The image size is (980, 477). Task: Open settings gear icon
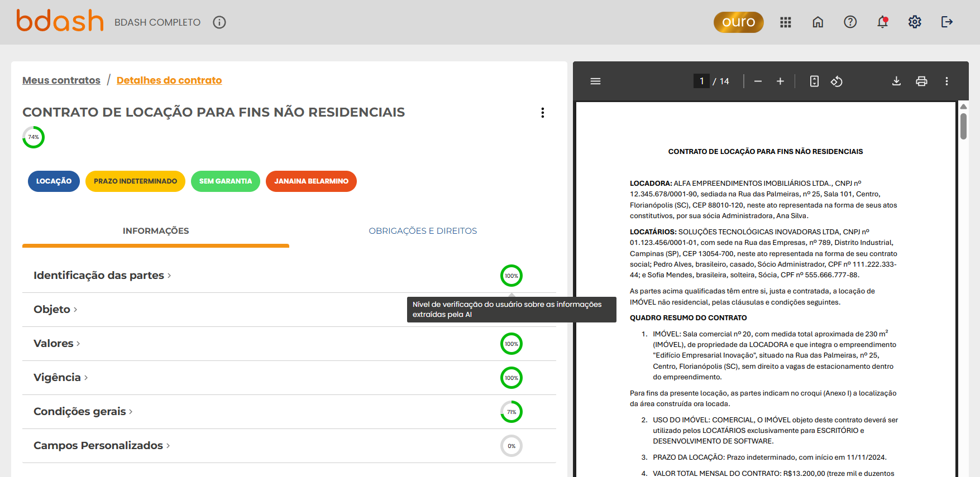pyautogui.click(x=915, y=22)
